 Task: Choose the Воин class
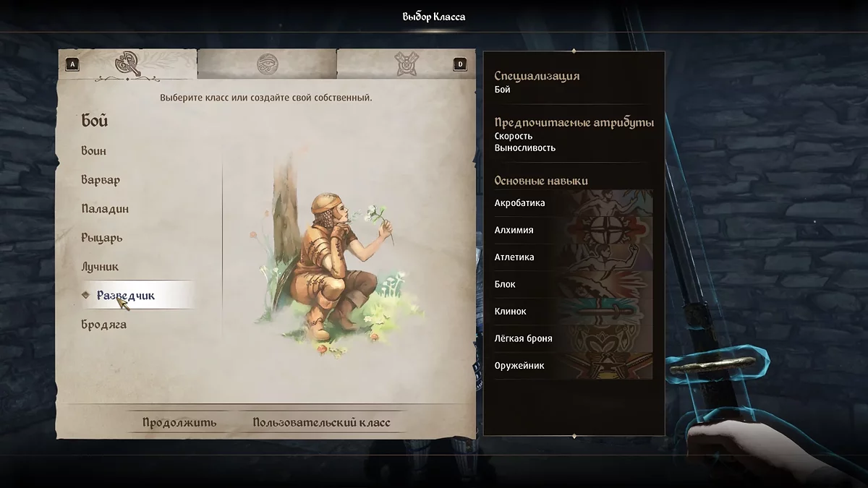(94, 151)
